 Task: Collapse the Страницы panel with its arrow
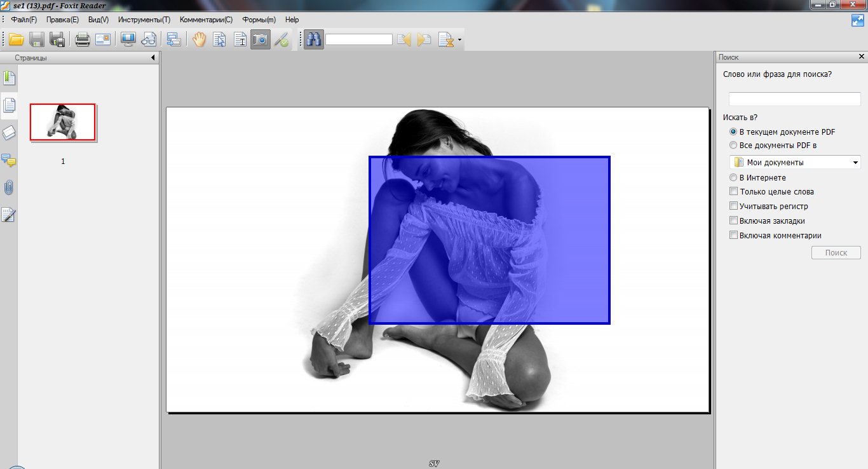(x=153, y=58)
